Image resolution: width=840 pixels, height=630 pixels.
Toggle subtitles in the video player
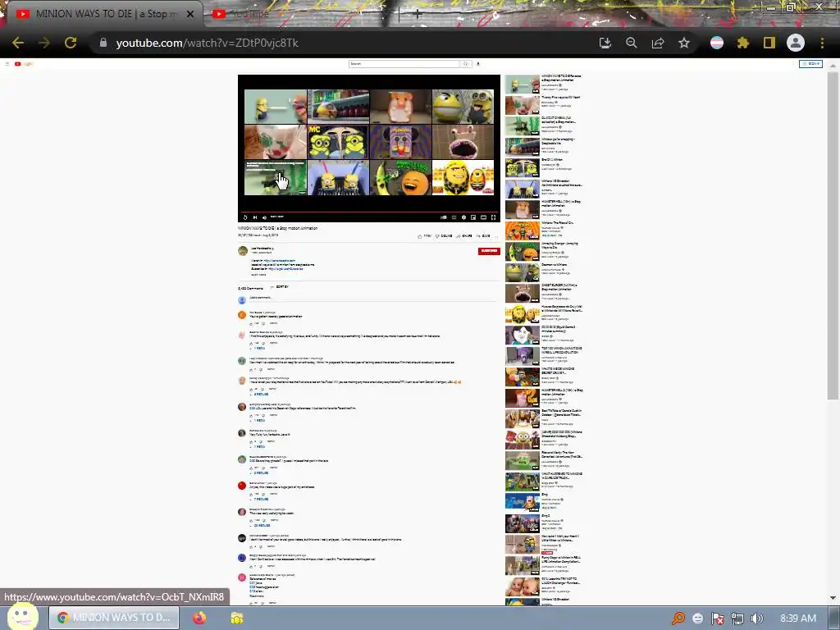[x=454, y=217]
